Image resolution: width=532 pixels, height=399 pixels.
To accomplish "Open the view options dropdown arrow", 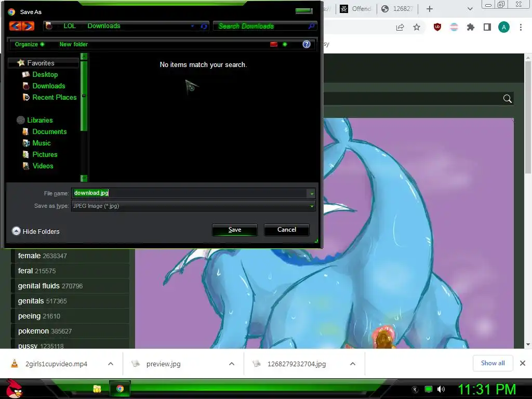I will [285, 44].
